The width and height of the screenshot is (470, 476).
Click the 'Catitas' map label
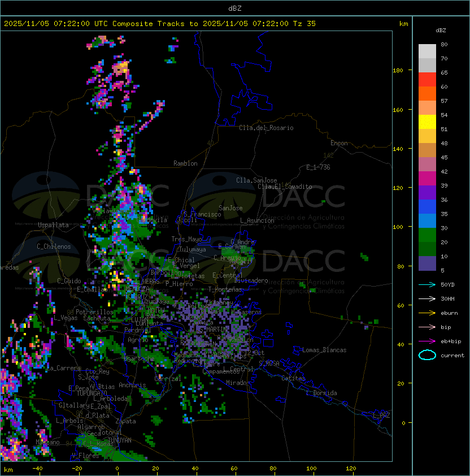coord(293,378)
